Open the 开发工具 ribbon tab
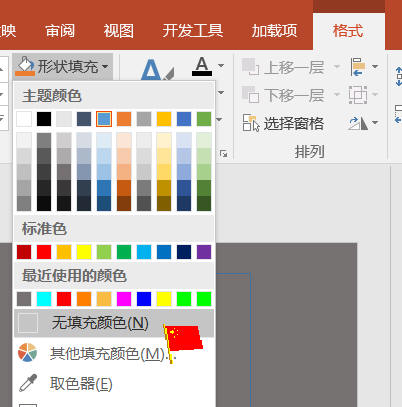402x407 pixels. 193,31
